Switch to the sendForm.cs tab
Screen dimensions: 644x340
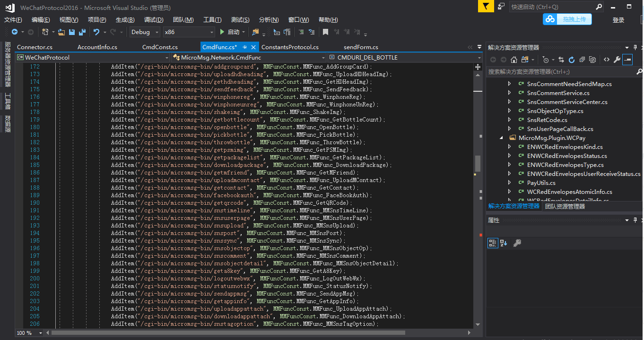click(x=361, y=47)
